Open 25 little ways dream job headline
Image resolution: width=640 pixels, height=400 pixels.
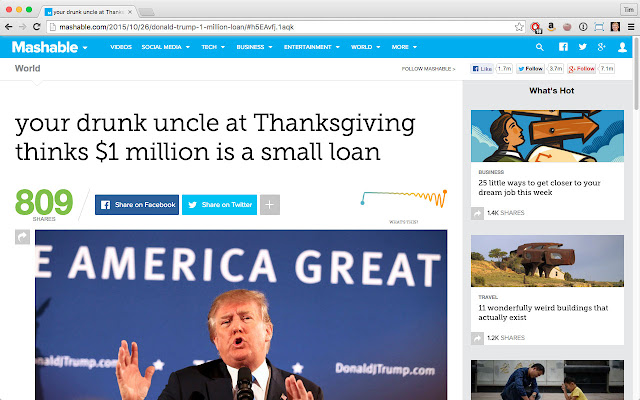(x=539, y=188)
